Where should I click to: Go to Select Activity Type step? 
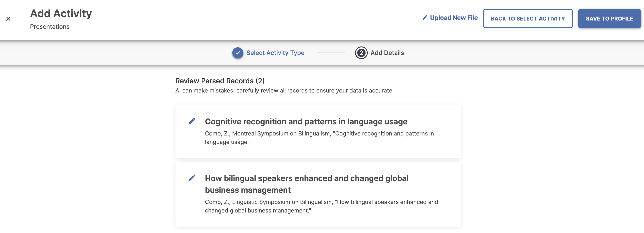(x=275, y=53)
